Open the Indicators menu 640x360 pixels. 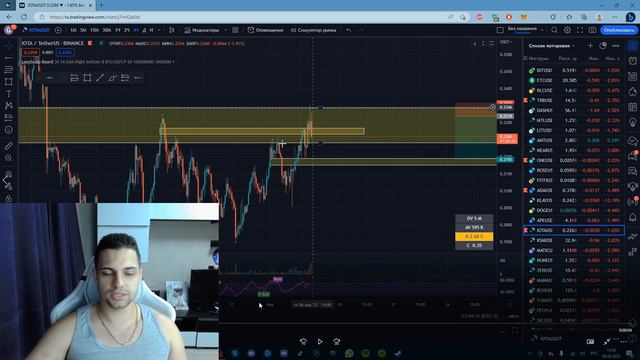(202, 30)
